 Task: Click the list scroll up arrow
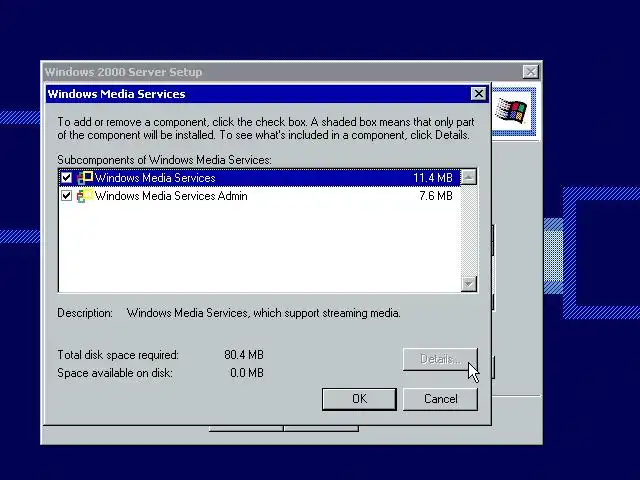[469, 177]
